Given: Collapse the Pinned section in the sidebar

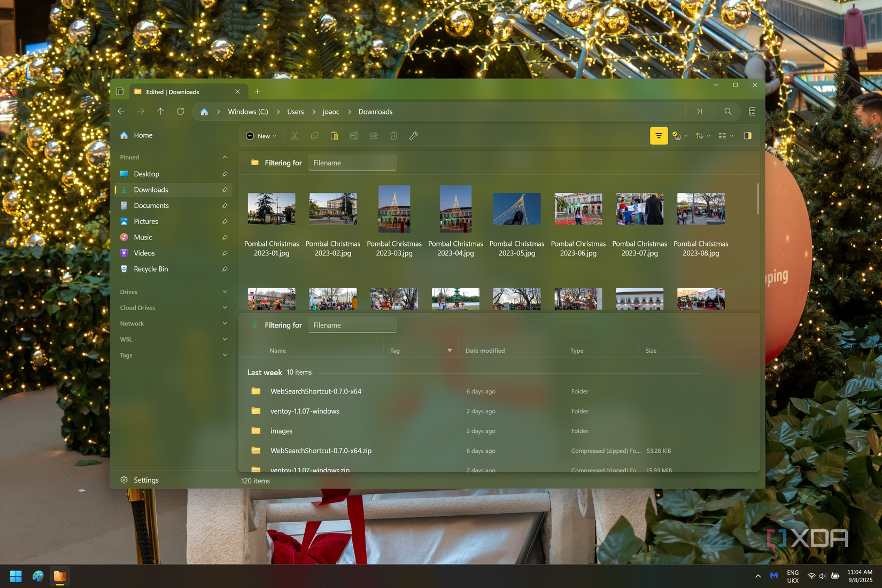Looking at the screenshot, I should click(x=225, y=157).
